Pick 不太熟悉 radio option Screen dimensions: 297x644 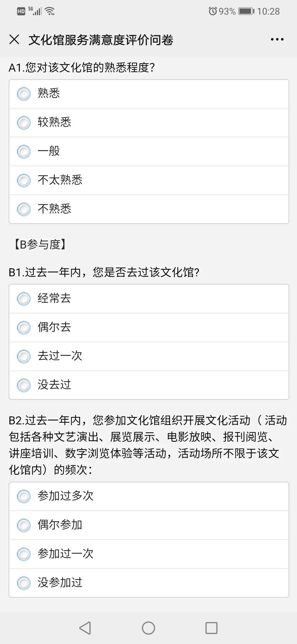(24, 181)
